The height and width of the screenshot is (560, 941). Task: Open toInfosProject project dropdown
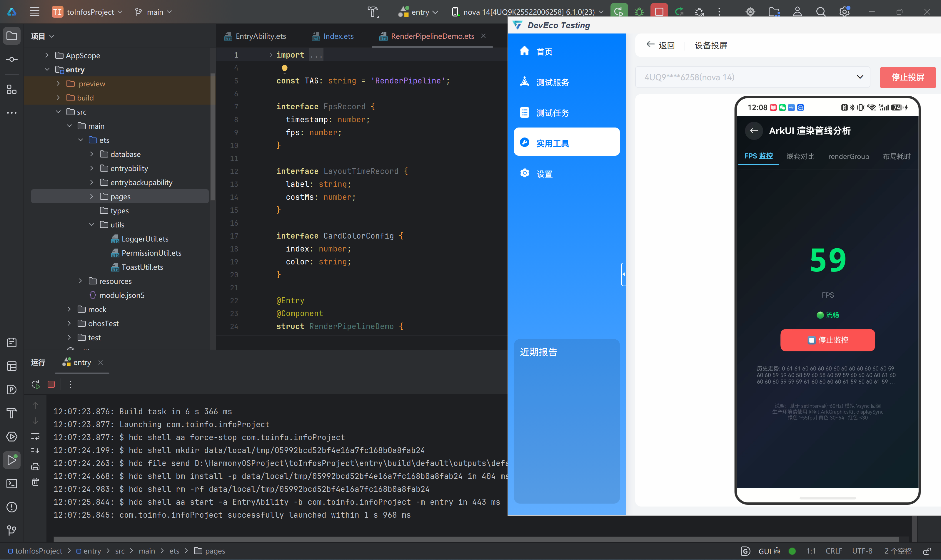click(x=88, y=12)
